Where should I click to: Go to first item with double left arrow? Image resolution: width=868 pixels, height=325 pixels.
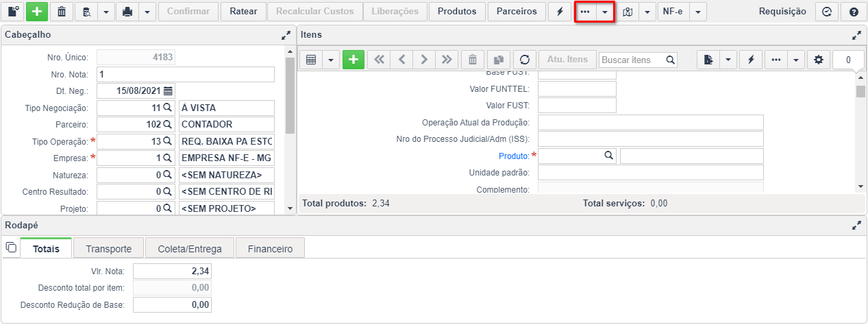coord(378,60)
